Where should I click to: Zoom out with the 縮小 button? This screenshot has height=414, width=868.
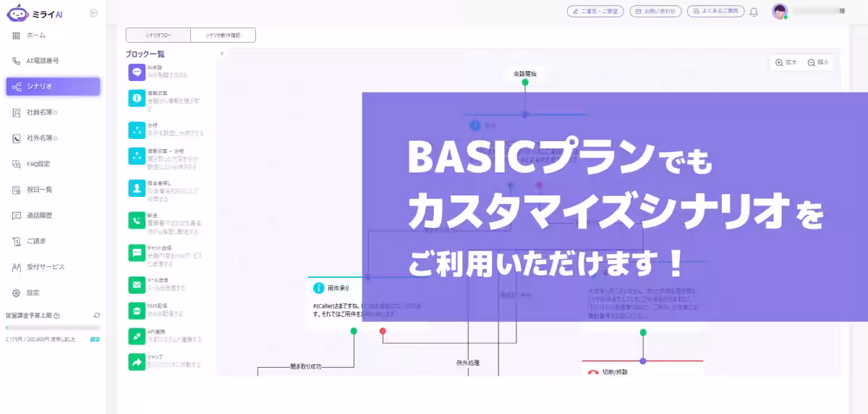[819, 63]
